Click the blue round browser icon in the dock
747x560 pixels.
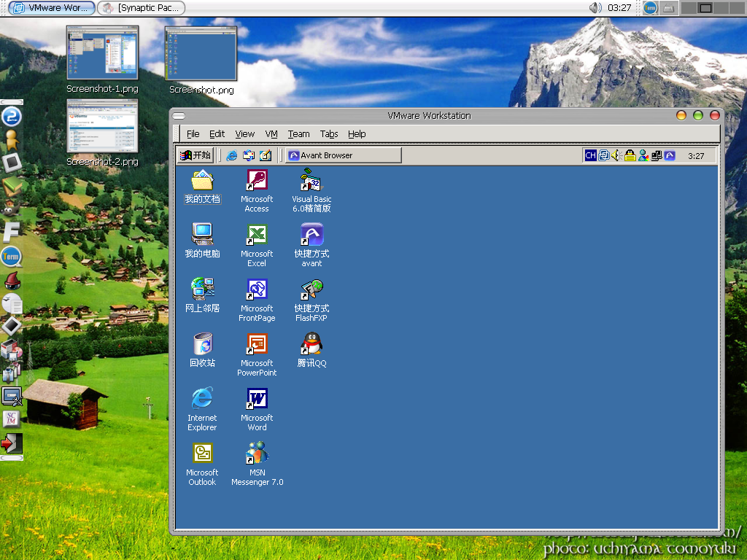[12, 116]
